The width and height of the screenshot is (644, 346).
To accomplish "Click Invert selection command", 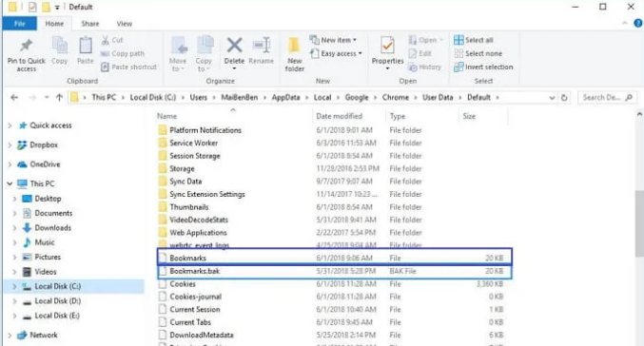I will (x=483, y=67).
